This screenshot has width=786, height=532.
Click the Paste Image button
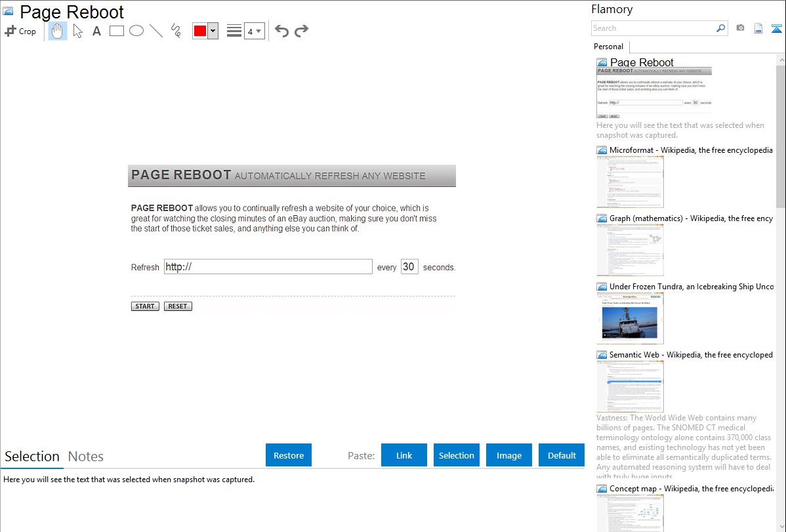[508, 455]
